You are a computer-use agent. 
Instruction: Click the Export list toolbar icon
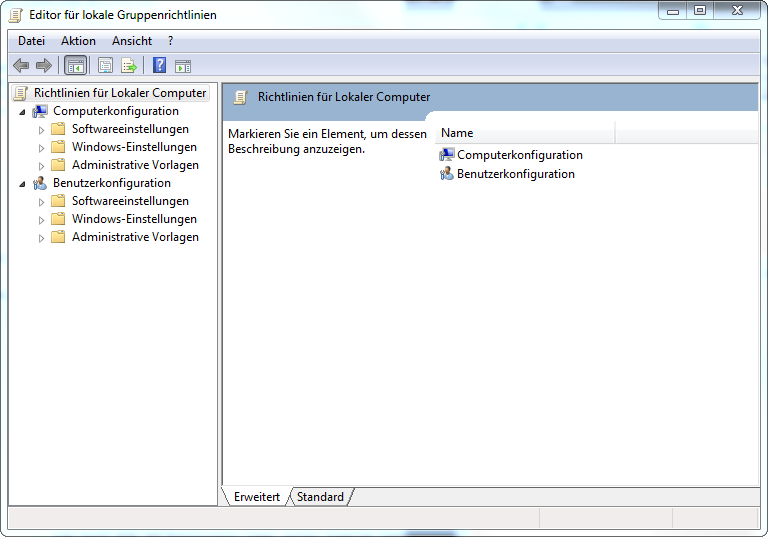tap(129, 66)
